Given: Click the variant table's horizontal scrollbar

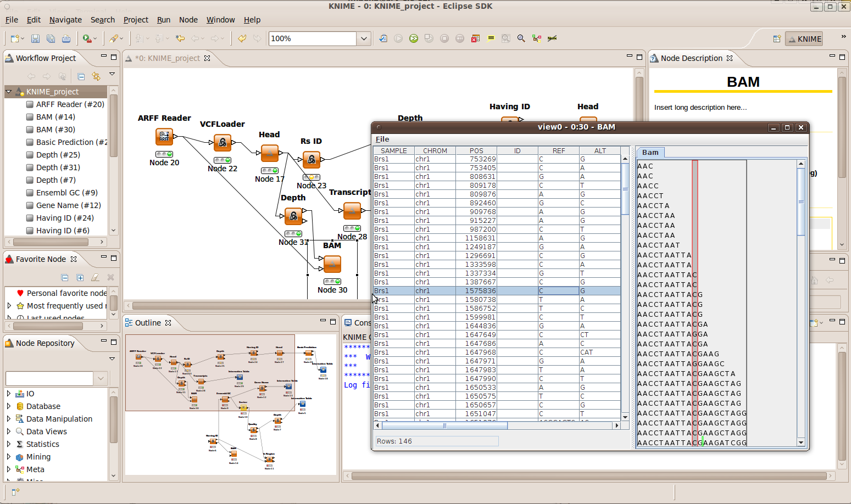Looking at the screenshot, I should click(444, 425).
